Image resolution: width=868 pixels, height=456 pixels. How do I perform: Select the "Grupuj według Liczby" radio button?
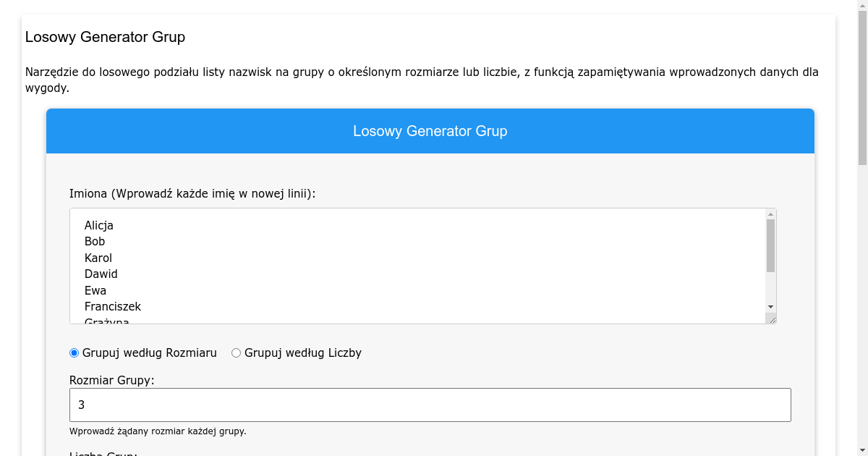click(235, 352)
